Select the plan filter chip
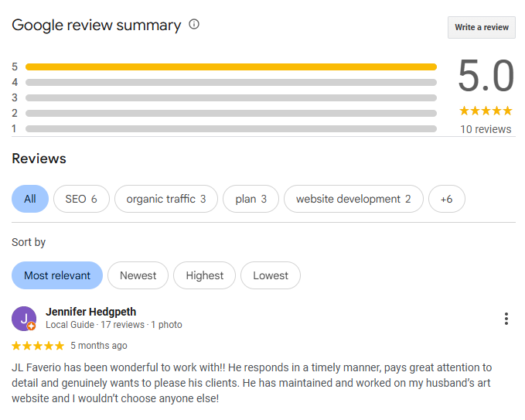 [251, 199]
